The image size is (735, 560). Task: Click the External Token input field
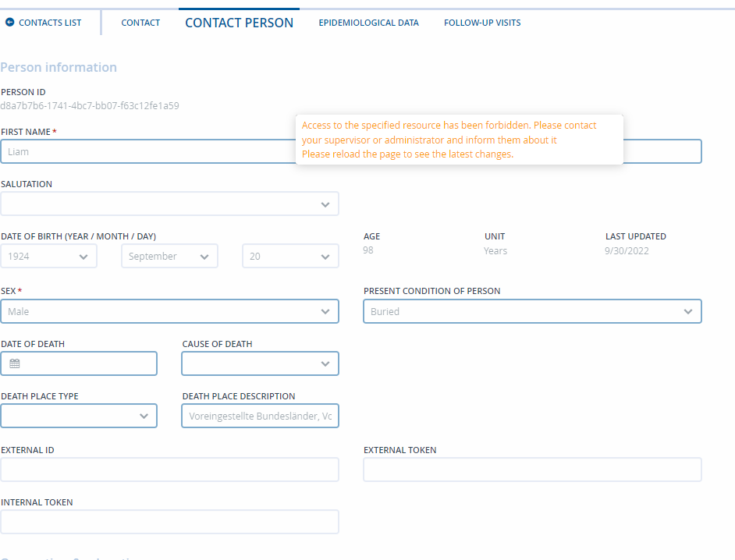click(532, 470)
